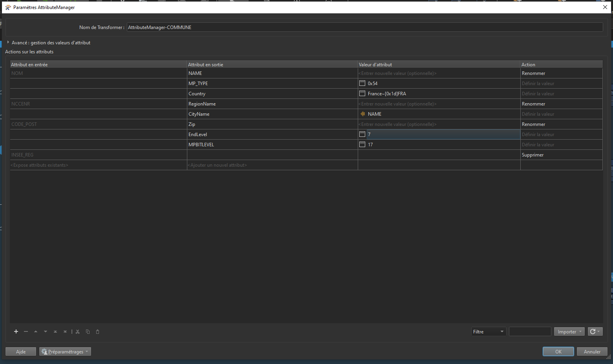Click the CityName value NAME
Image resolution: width=613 pixels, height=364 pixels.
(443, 114)
